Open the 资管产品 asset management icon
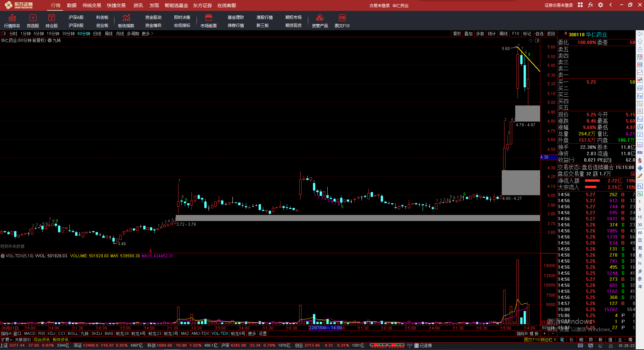This screenshot has height=350, width=644. 320,21
